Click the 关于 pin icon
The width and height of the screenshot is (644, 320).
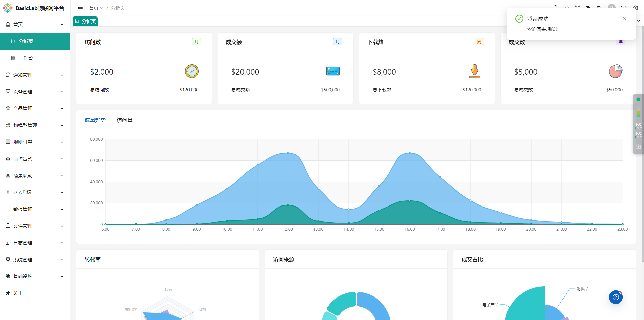[8, 293]
